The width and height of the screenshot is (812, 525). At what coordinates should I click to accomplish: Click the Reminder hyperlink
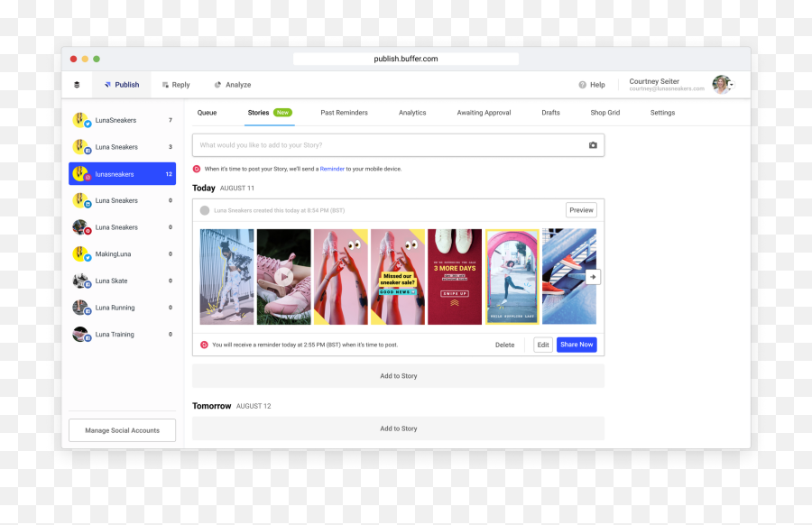[332, 169]
